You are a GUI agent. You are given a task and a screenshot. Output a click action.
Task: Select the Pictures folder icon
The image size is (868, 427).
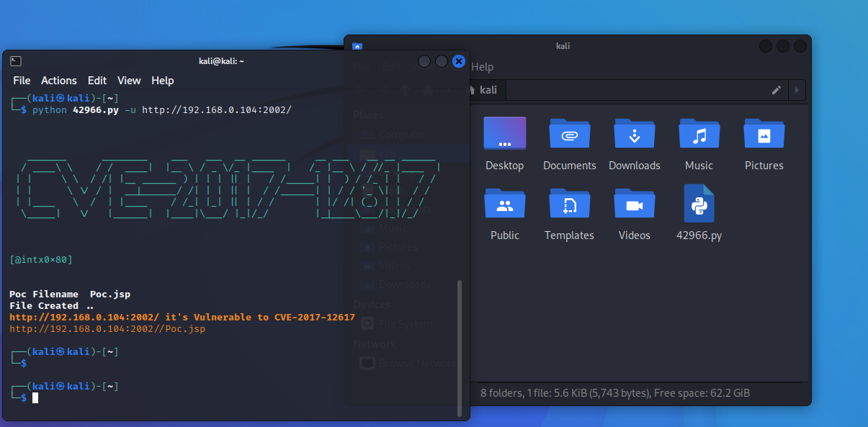coord(764,133)
